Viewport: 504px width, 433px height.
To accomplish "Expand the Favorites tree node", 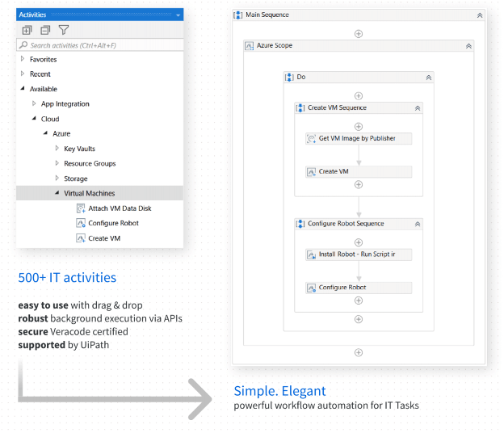I will coord(23,59).
